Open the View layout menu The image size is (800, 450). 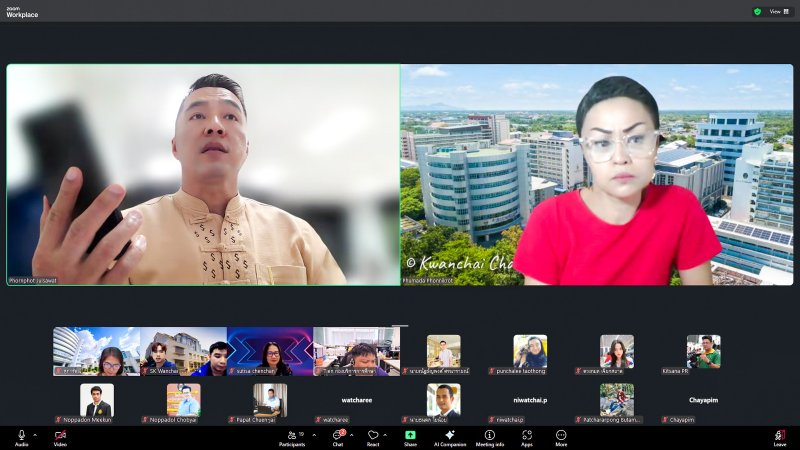pyautogui.click(x=775, y=11)
